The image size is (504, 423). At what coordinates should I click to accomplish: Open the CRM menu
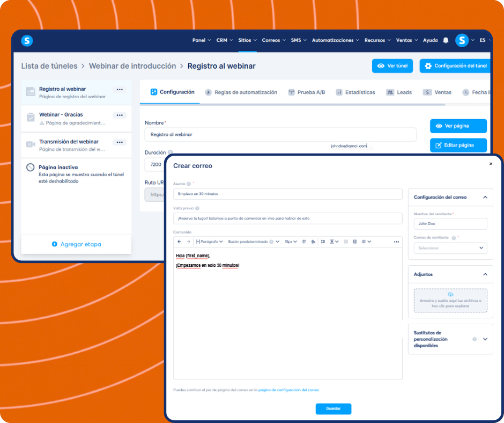224,40
